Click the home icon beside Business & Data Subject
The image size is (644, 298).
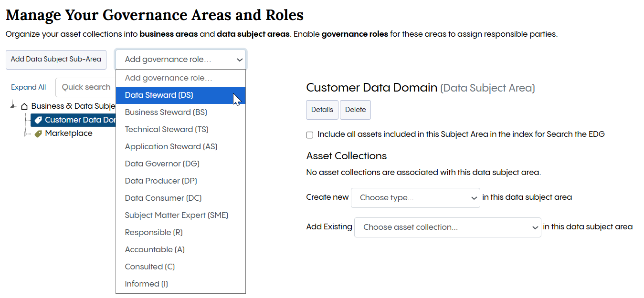tap(24, 106)
